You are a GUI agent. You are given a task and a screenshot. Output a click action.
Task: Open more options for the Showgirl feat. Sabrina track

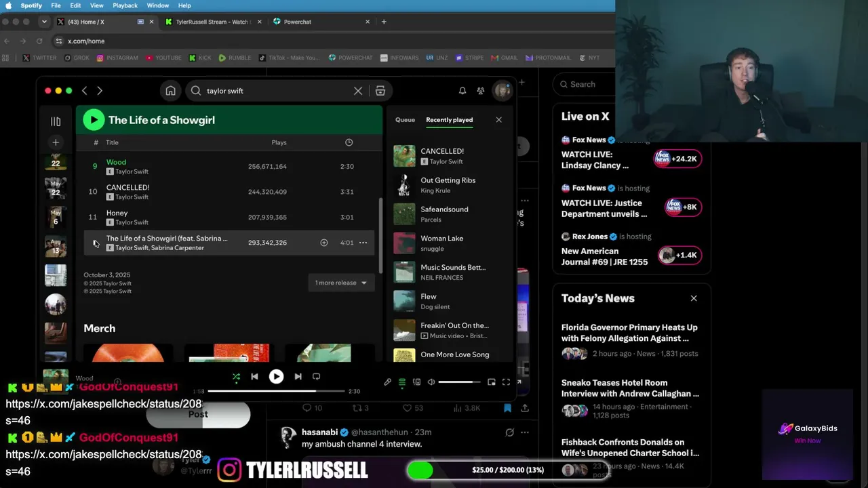(x=363, y=243)
